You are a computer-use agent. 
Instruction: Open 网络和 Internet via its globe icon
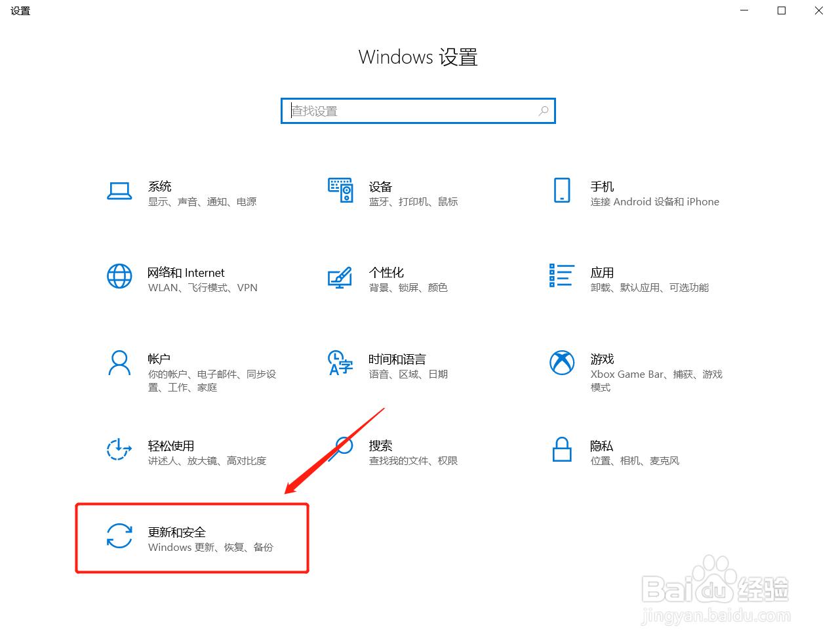[x=119, y=277]
